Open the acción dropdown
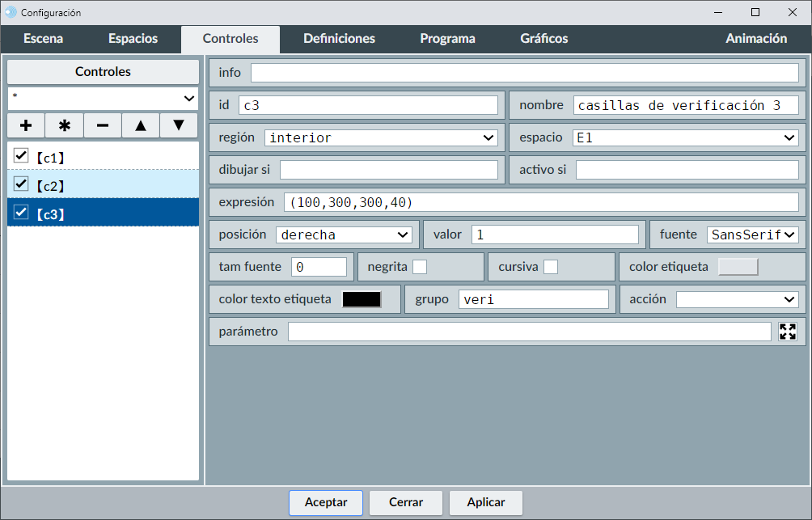Image resolution: width=812 pixels, height=520 pixels. pyautogui.click(x=737, y=299)
